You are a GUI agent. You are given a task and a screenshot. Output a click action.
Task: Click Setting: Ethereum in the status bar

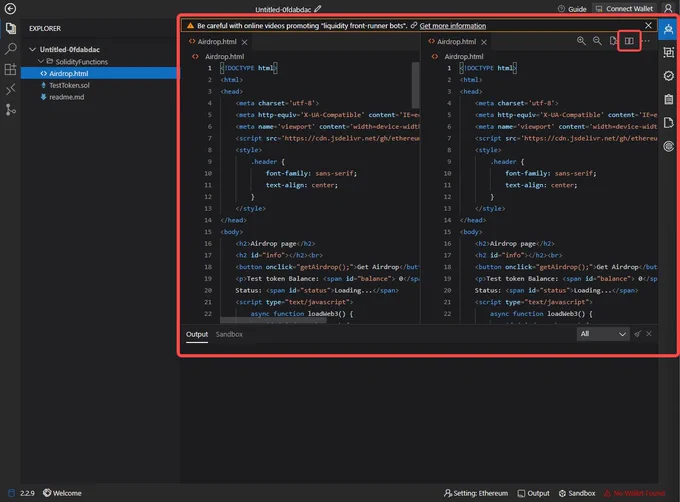(476, 493)
